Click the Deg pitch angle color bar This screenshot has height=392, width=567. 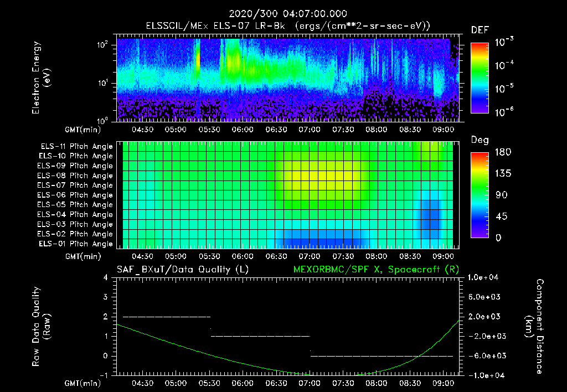tap(480, 195)
